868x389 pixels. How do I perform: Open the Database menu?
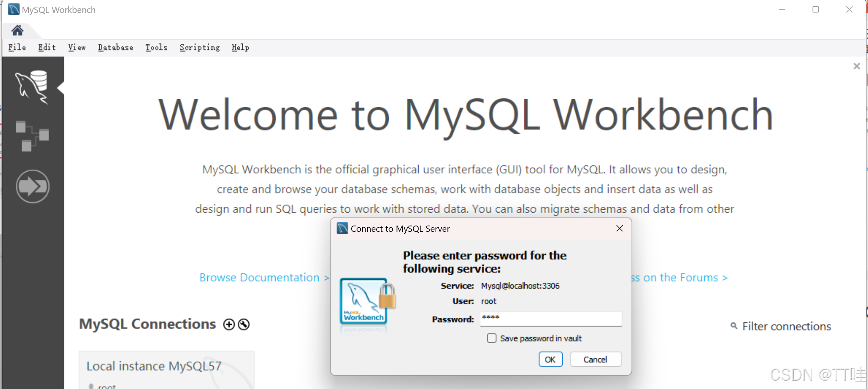tap(116, 48)
